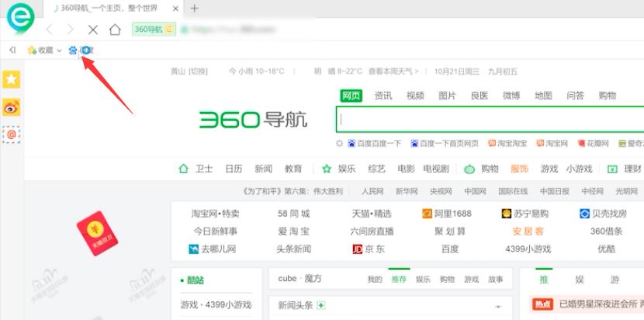Open 阿里1688 site link

click(x=447, y=214)
